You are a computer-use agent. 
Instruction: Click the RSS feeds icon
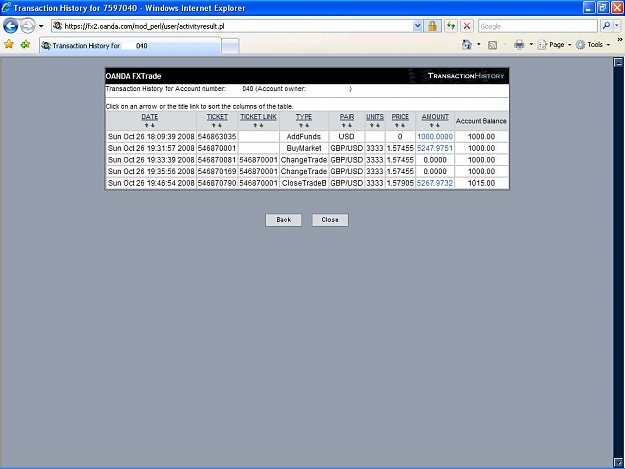pos(493,45)
